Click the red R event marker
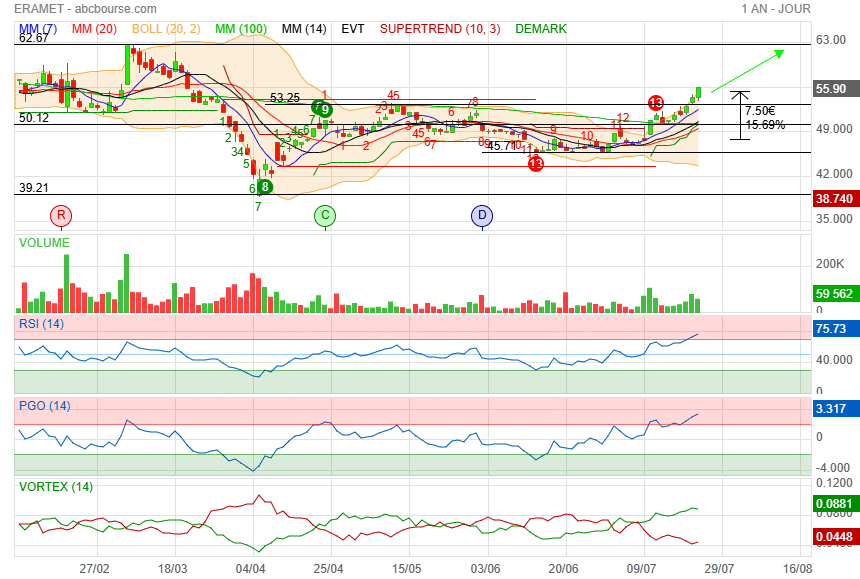The height and width of the screenshot is (579, 860). [62, 215]
